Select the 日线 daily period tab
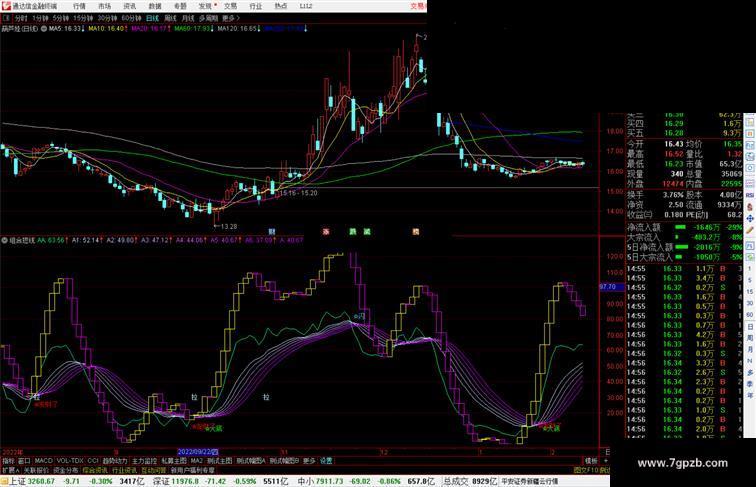Image resolution: width=756 pixels, height=487 pixels. [x=152, y=18]
